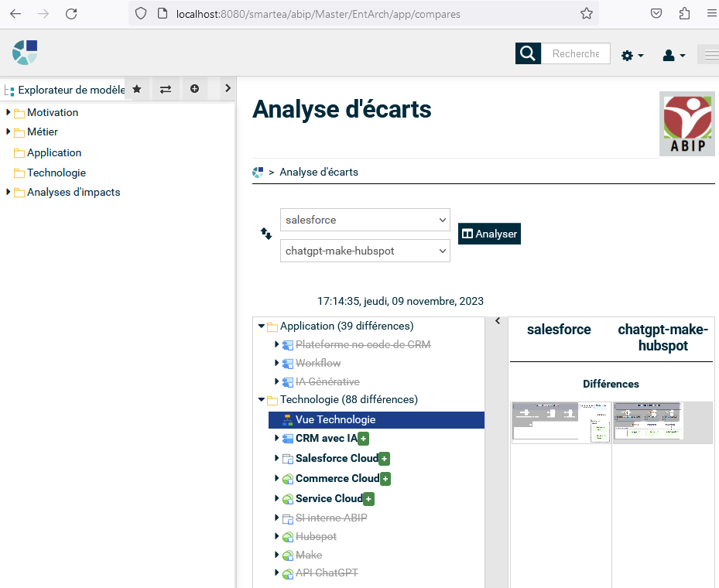The width and height of the screenshot is (719, 588).
Task: Select the Technologie folder in explorer
Action: point(56,173)
